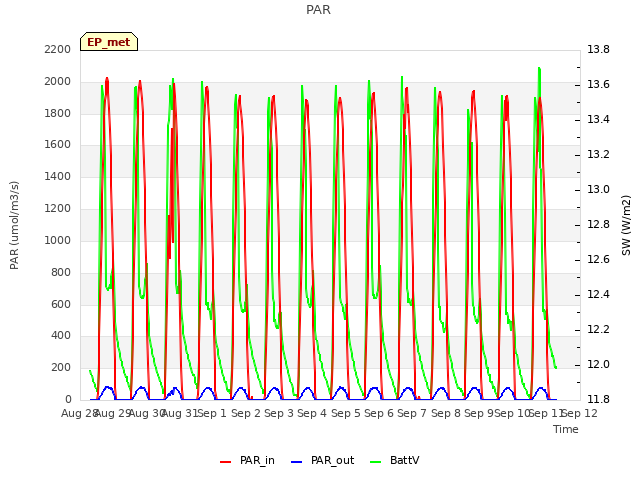Click the Sep 7 date tick label
The width and height of the screenshot is (640, 480).
pyautogui.click(x=412, y=413)
